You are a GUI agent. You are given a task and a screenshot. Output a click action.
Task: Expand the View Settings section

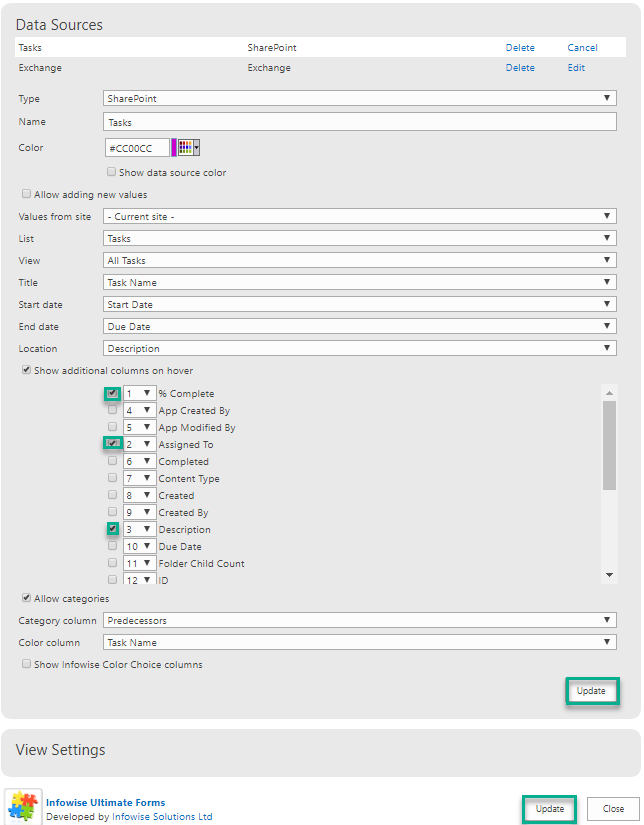pos(61,750)
